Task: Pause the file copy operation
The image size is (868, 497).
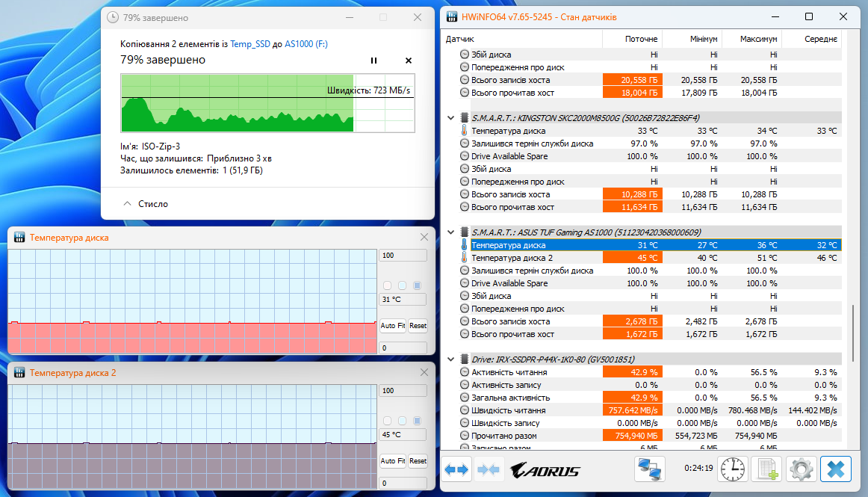Action: coord(373,61)
